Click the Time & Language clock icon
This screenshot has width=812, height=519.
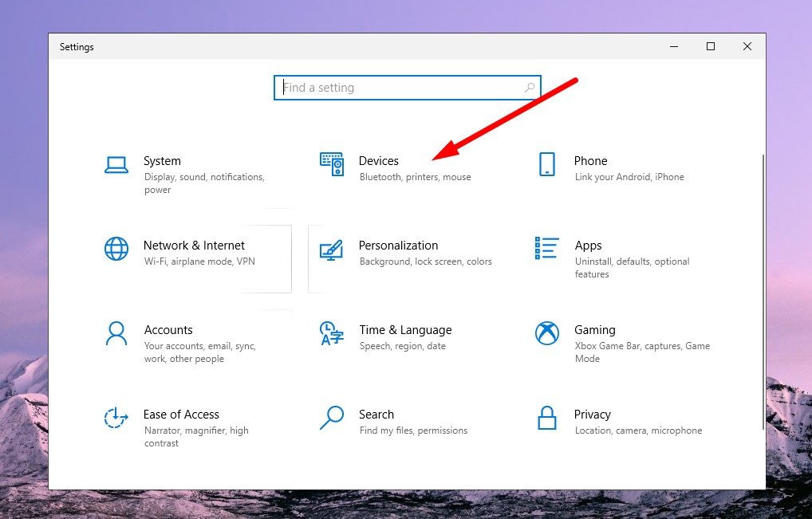point(332,334)
